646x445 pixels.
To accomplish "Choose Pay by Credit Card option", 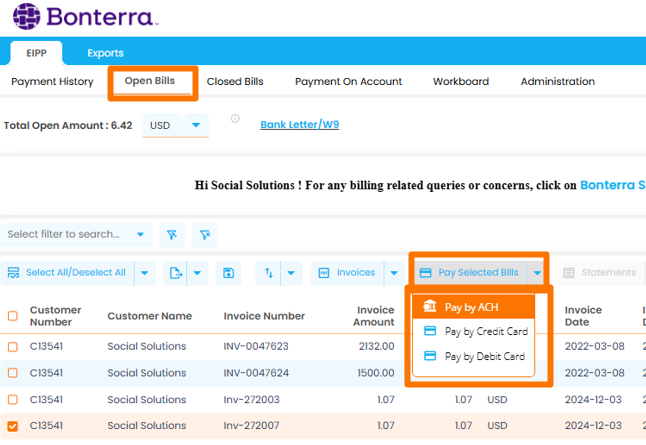I will pos(473,331).
